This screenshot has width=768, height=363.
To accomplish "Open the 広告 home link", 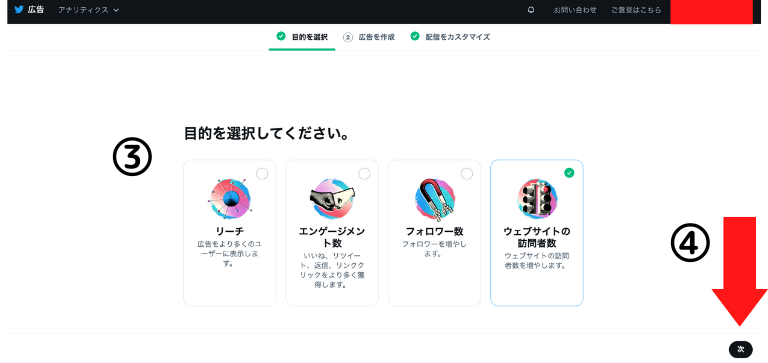I will (36, 9).
